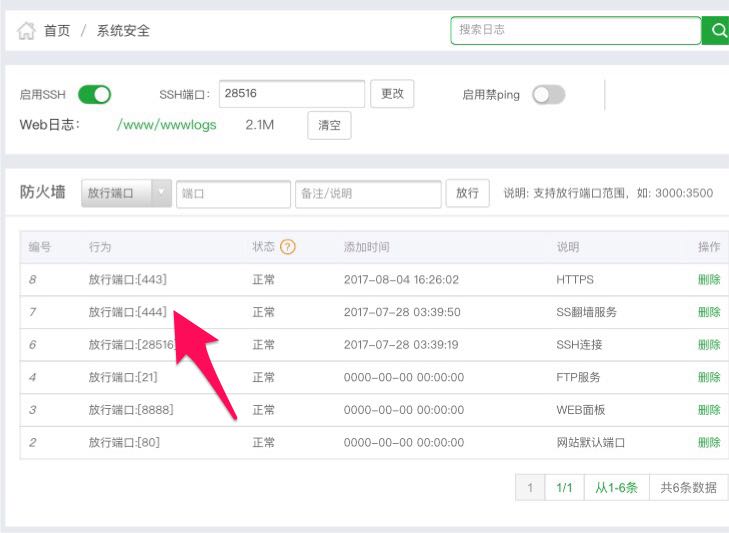Click page 1 in pagination
Viewport: 729px width, 533px height.
tap(530, 488)
